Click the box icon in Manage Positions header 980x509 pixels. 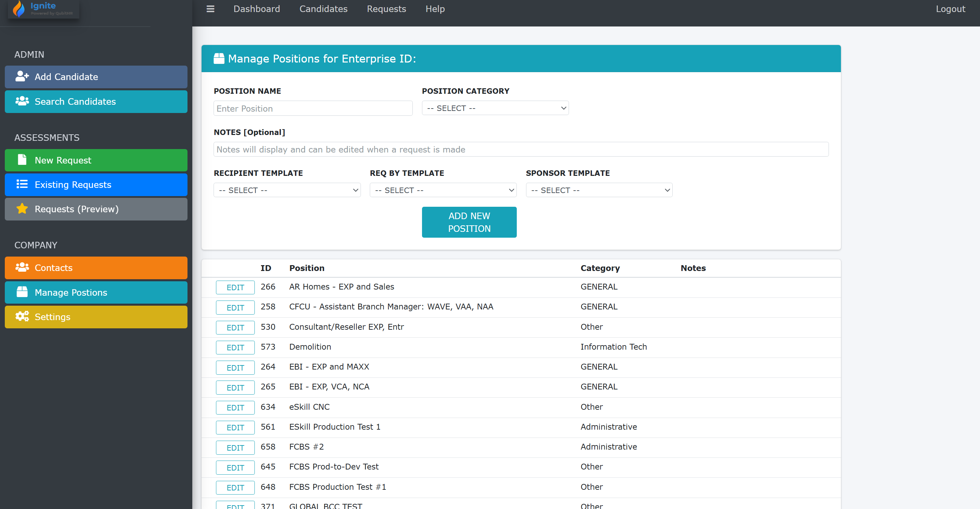219,59
